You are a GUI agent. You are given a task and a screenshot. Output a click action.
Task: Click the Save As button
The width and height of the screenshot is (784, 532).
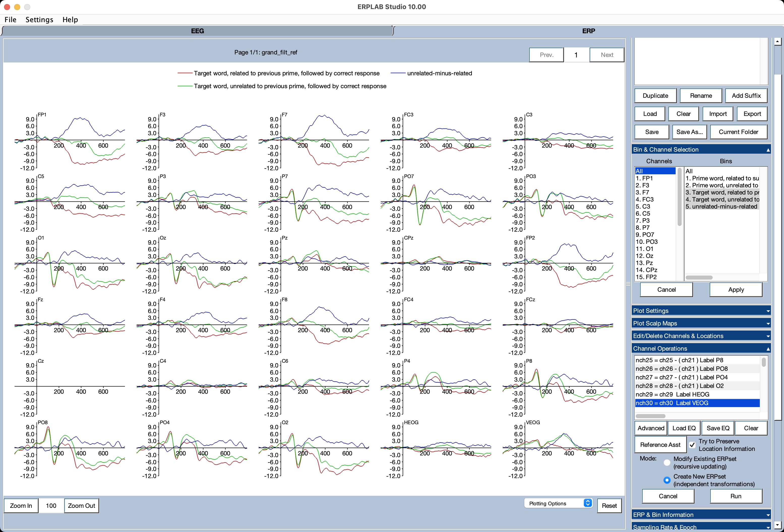tap(689, 131)
